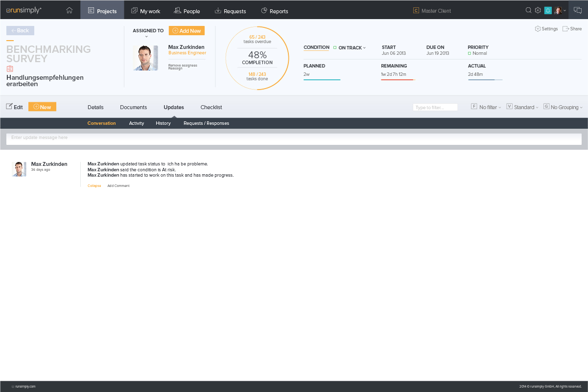Click the Remaining time progress bar

(398, 80)
